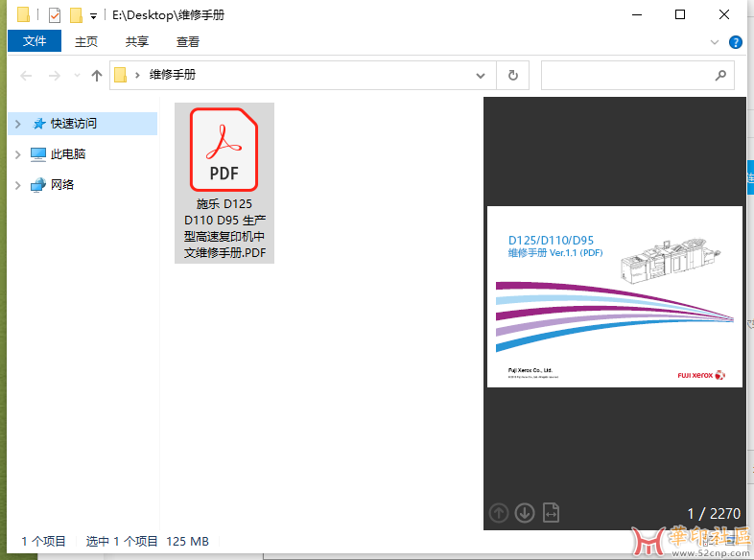754x560 pixels.
Task: Click inside the search box
Action: coord(637,76)
